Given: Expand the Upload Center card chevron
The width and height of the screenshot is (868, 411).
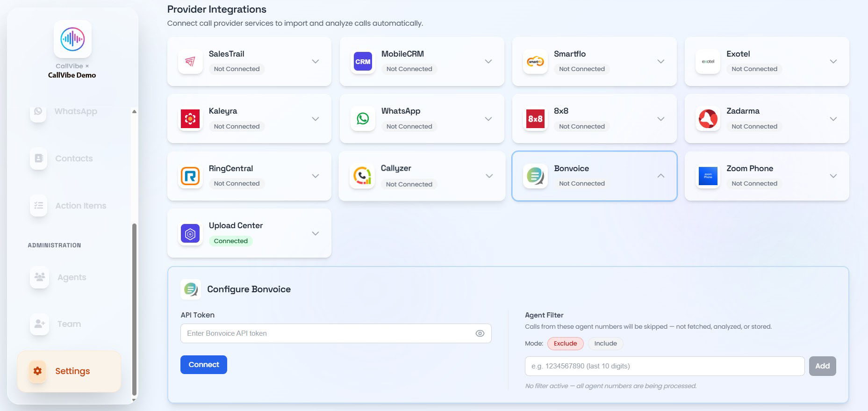Looking at the screenshot, I should tap(316, 233).
